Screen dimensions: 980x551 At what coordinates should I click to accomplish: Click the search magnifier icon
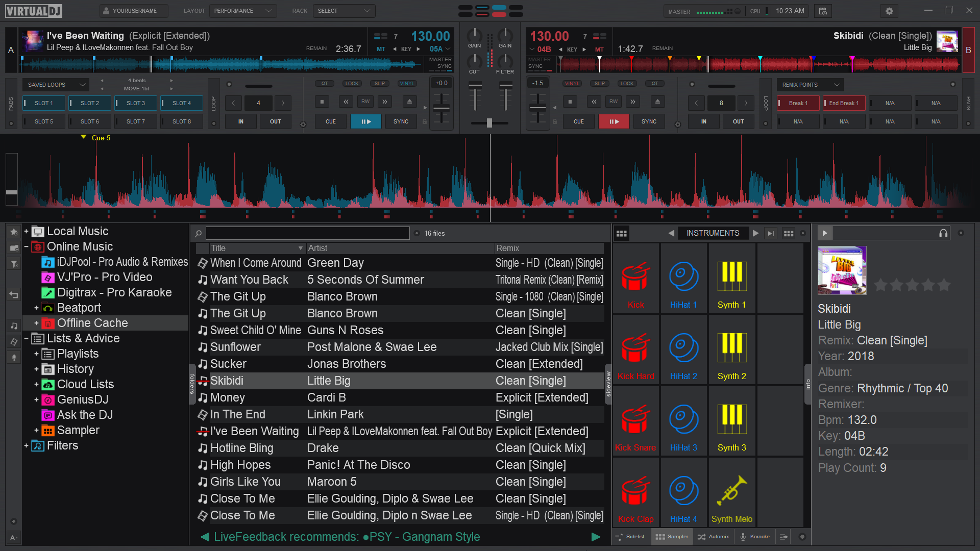(199, 234)
